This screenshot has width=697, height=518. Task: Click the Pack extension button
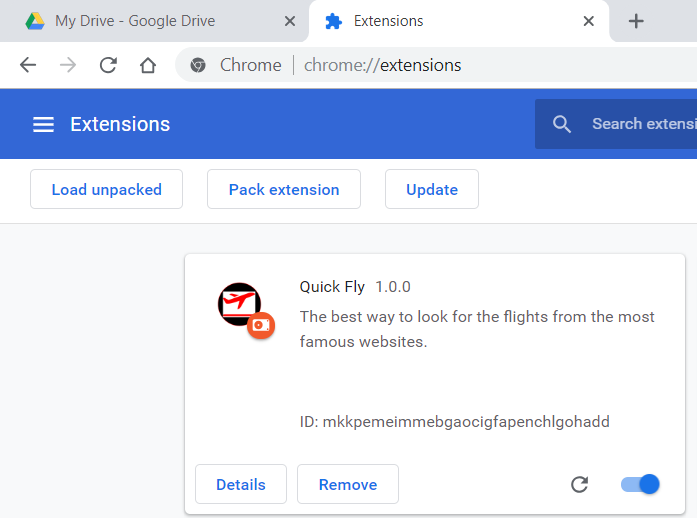pyautogui.click(x=284, y=189)
